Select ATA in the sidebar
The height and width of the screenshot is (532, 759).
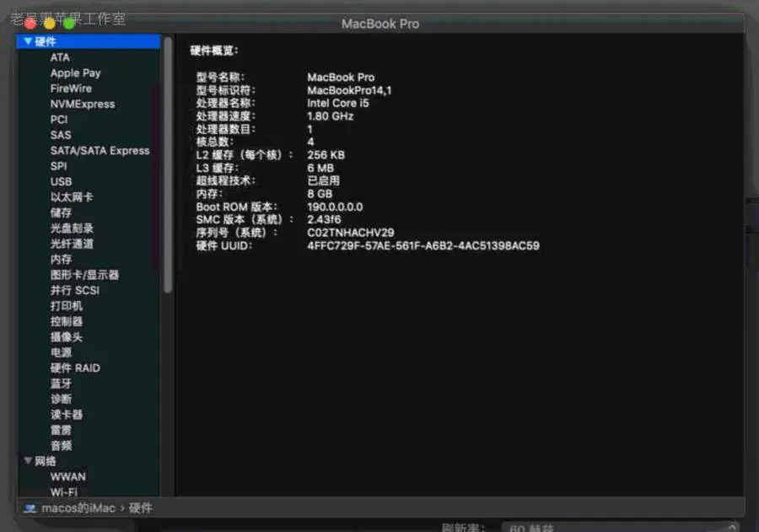tap(60, 57)
